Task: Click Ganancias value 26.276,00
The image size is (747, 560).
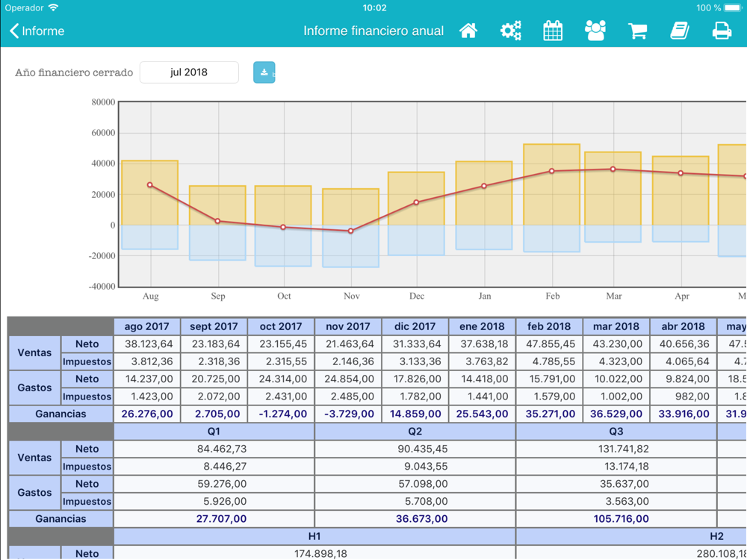Action: click(x=147, y=414)
